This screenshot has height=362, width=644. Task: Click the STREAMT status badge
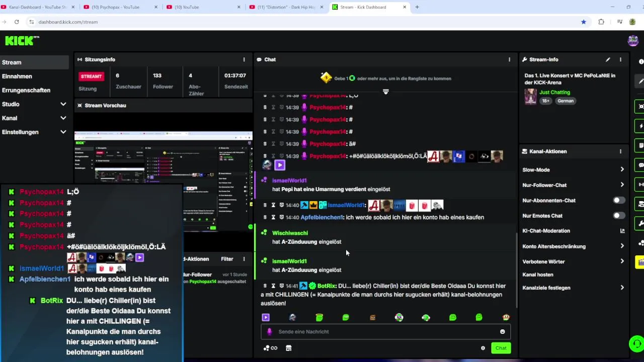tap(91, 76)
